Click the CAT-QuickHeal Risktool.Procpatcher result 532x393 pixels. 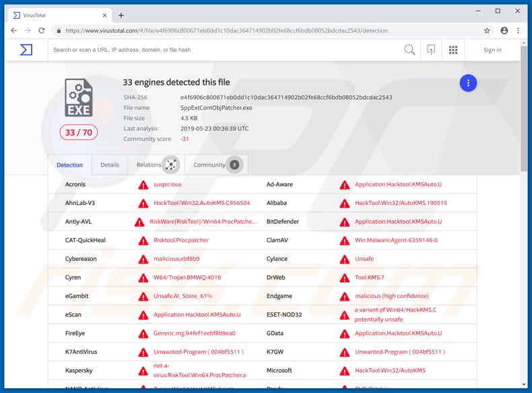[x=181, y=240]
